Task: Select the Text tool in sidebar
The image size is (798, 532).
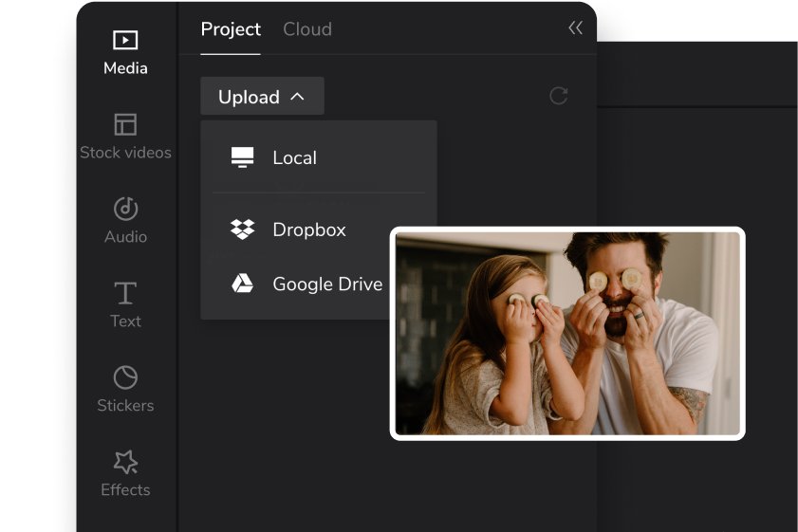Action: point(125,305)
